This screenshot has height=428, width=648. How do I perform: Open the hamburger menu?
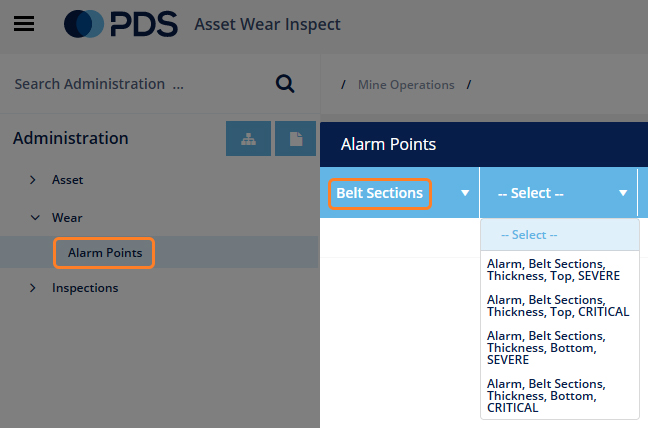point(24,24)
